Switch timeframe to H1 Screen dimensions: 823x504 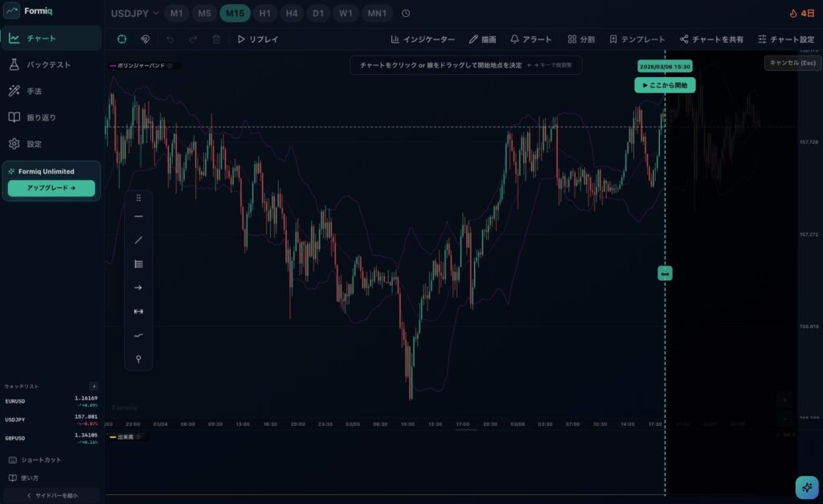point(264,14)
